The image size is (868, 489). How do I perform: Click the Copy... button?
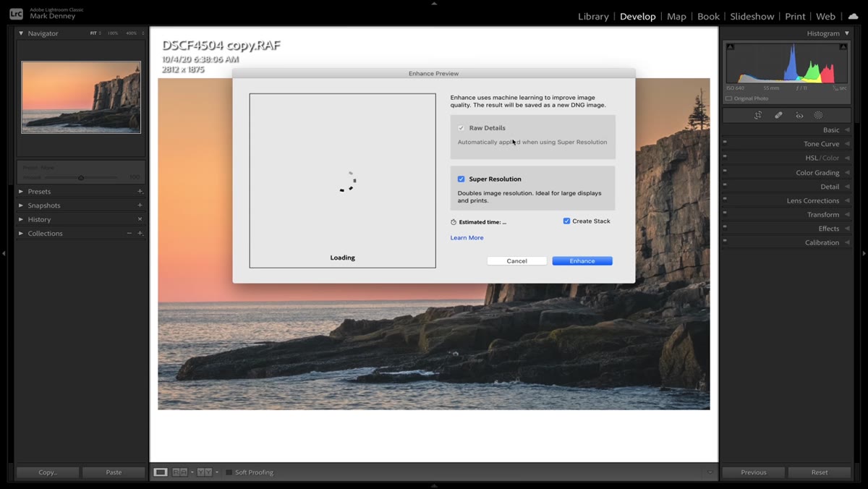click(x=48, y=472)
